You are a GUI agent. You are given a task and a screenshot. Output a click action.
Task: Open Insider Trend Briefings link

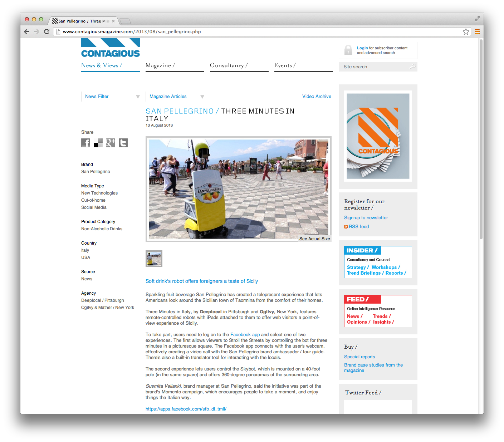[x=365, y=273]
